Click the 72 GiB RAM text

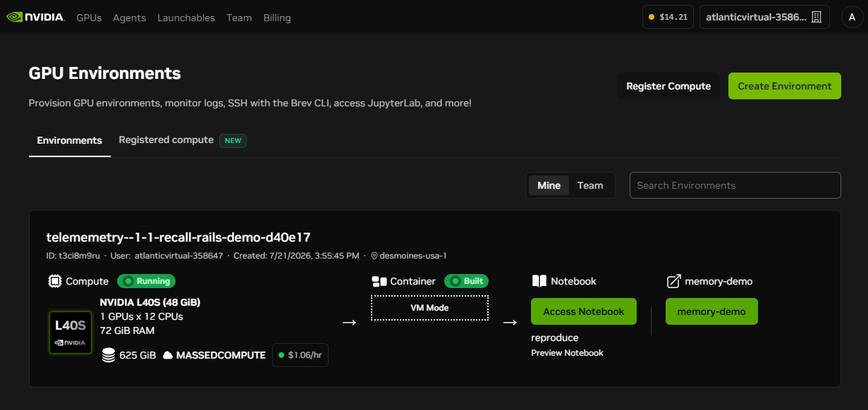pyautogui.click(x=127, y=330)
